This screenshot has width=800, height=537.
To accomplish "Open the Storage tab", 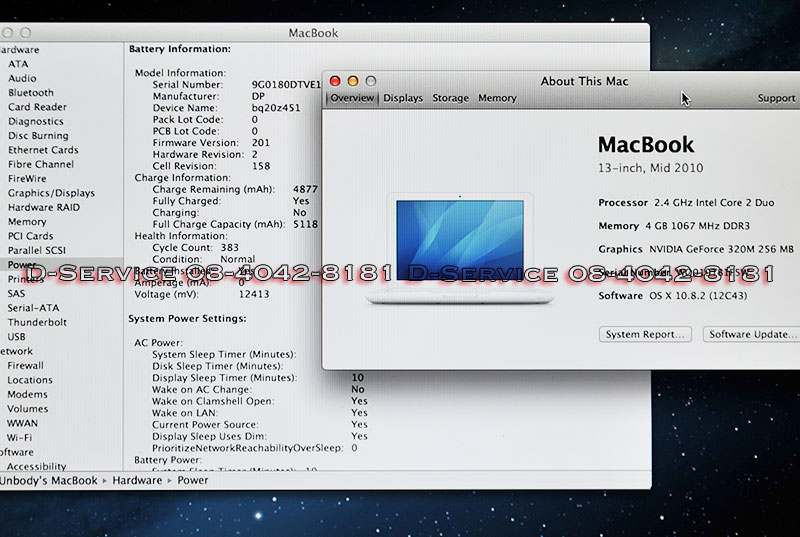I will coord(450,98).
